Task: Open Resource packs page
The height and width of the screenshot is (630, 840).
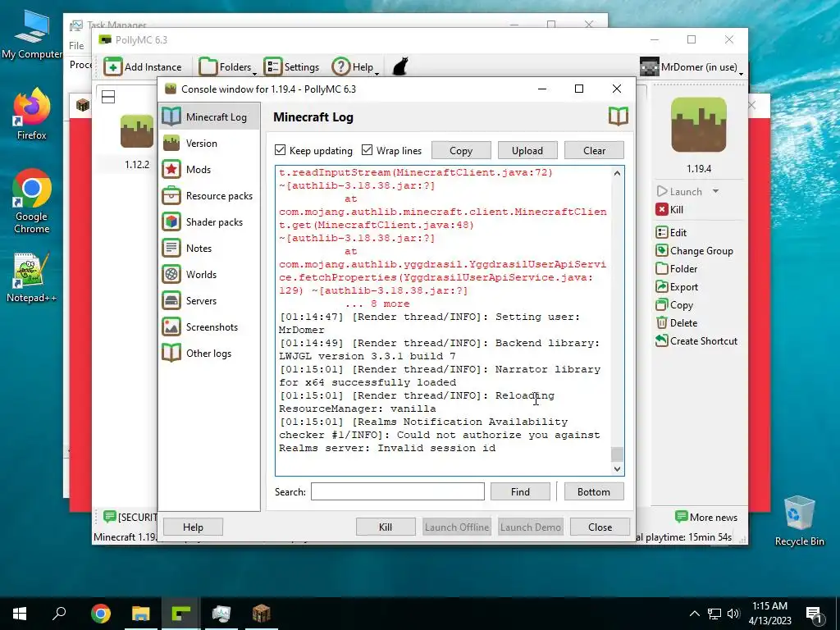Action: (x=209, y=195)
